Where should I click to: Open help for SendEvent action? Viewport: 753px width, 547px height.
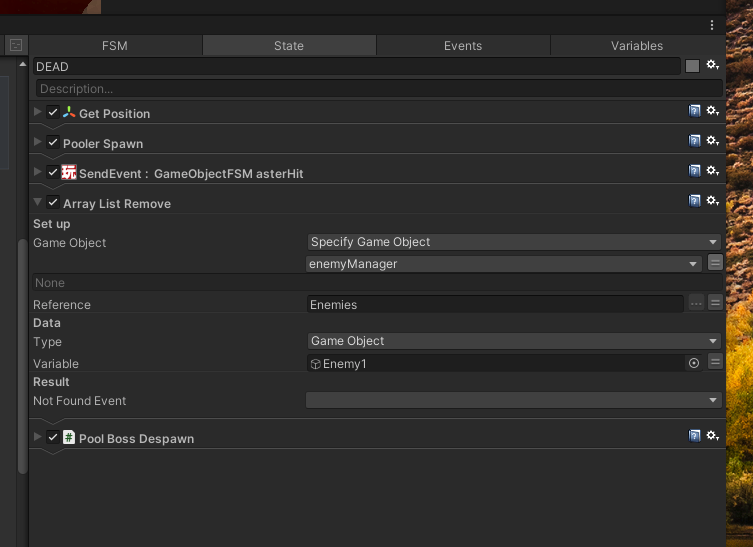[x=694, y=171]
